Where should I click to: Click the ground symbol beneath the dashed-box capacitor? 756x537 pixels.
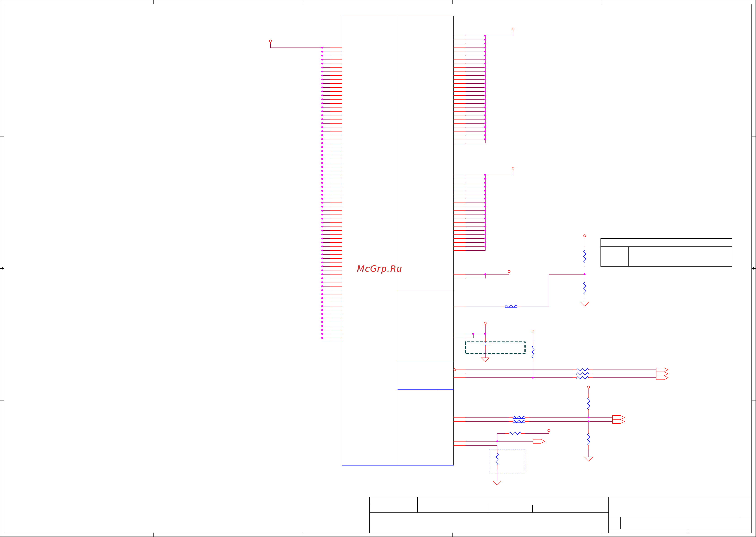tap(485, 360)
